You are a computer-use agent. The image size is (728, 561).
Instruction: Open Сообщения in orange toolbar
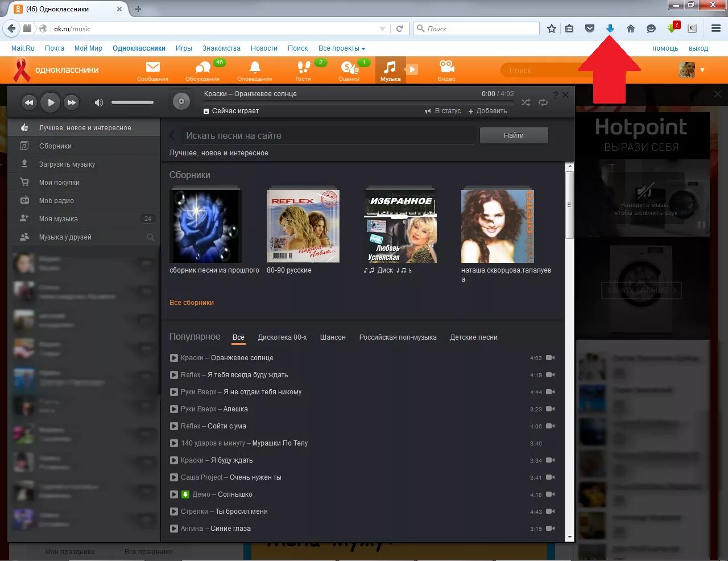pyautogui.click(x=152, y=71)
